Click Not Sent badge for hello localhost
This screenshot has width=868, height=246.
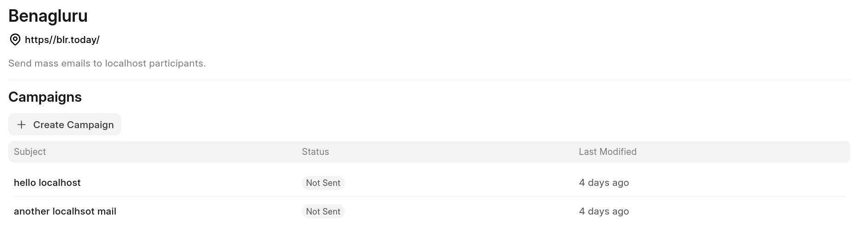[x=323, y=183]
